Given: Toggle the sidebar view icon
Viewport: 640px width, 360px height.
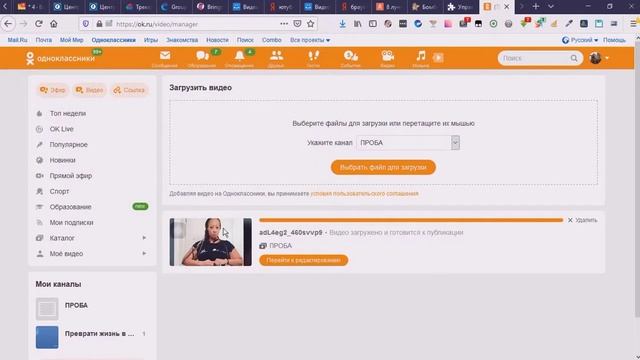Looking at the screenshot, I should 373,24.
